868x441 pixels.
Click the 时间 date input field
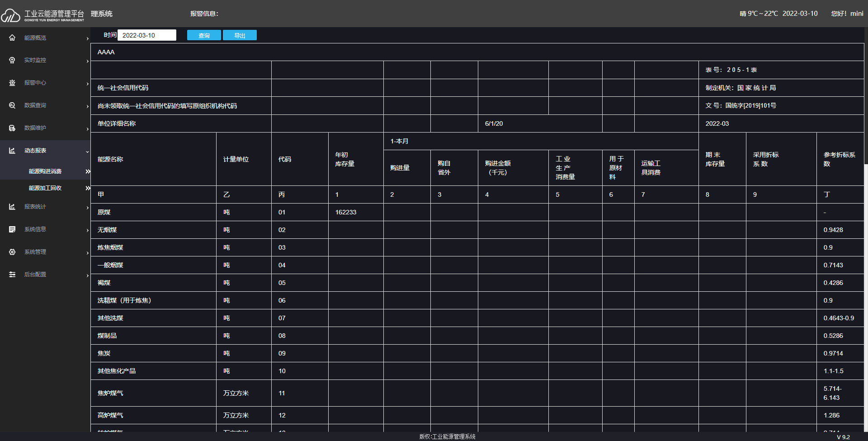click(x=147, y=35)
